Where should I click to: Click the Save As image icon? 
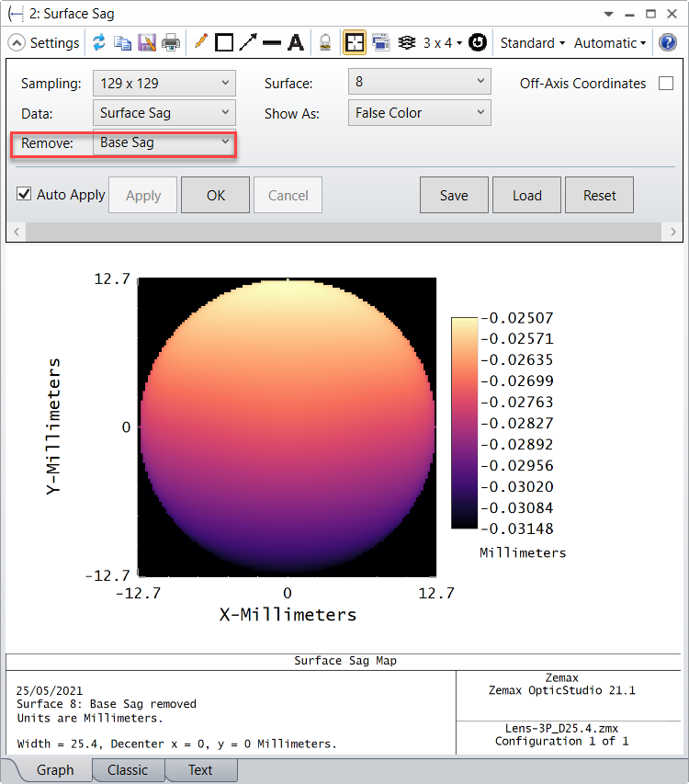click(x=147, y=43)
